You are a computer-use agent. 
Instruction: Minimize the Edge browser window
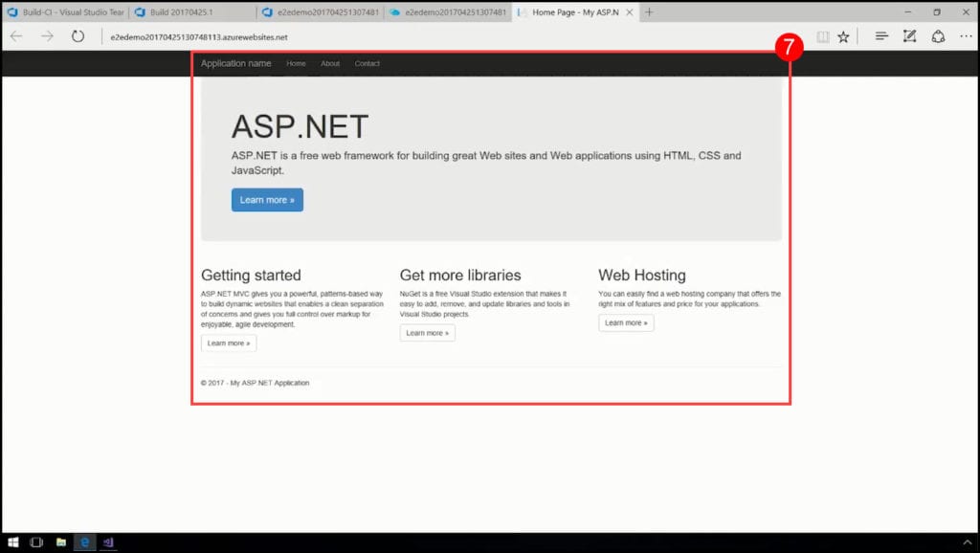908,11
